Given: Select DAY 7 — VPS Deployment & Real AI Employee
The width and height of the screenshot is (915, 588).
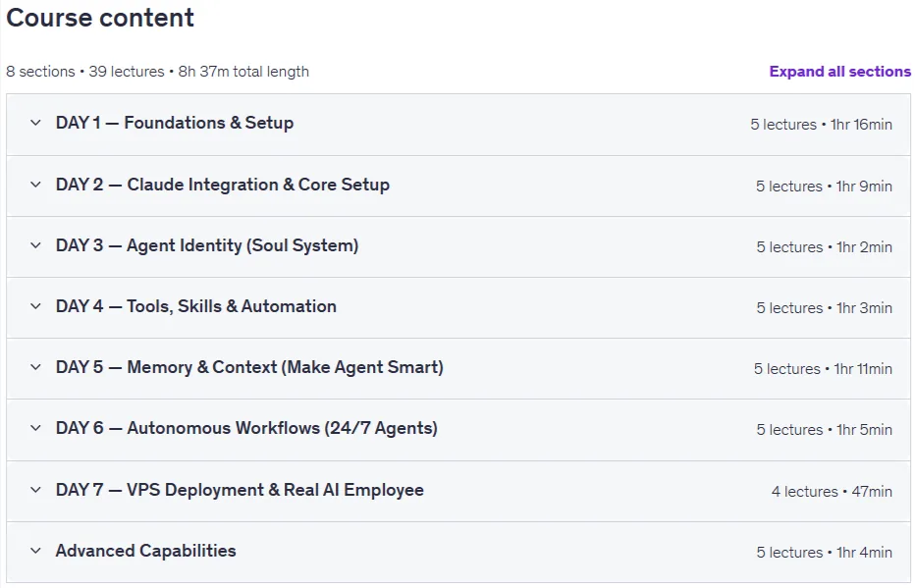Looking at the screenshot, I should tap(240, 490).
